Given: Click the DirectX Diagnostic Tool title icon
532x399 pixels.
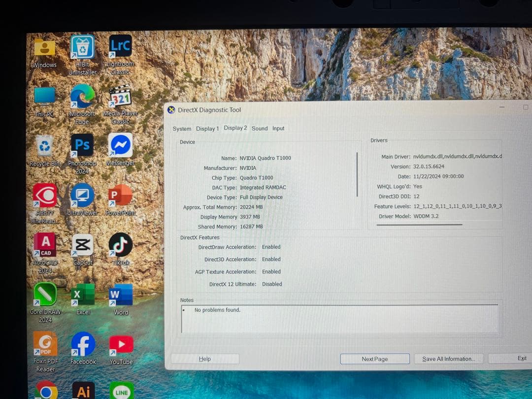Looking at the screenshot, I should tap(171, 110).
